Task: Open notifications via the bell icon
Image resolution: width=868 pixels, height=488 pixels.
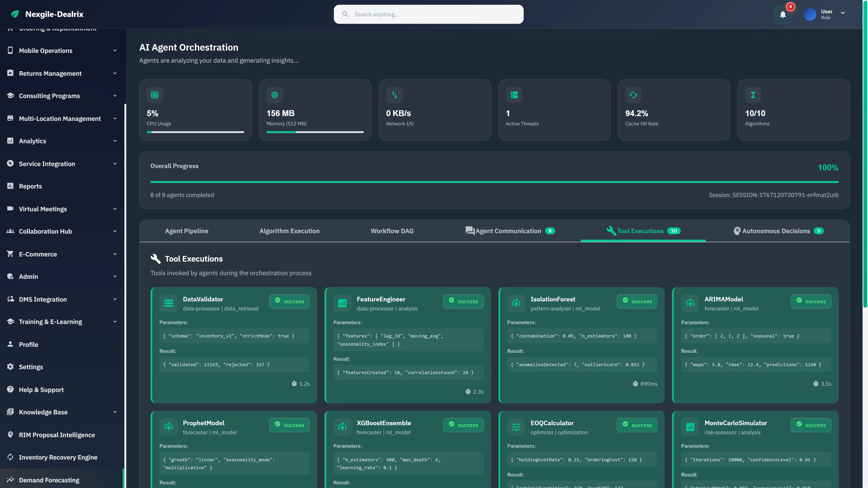Action: [x=783, y=14]
